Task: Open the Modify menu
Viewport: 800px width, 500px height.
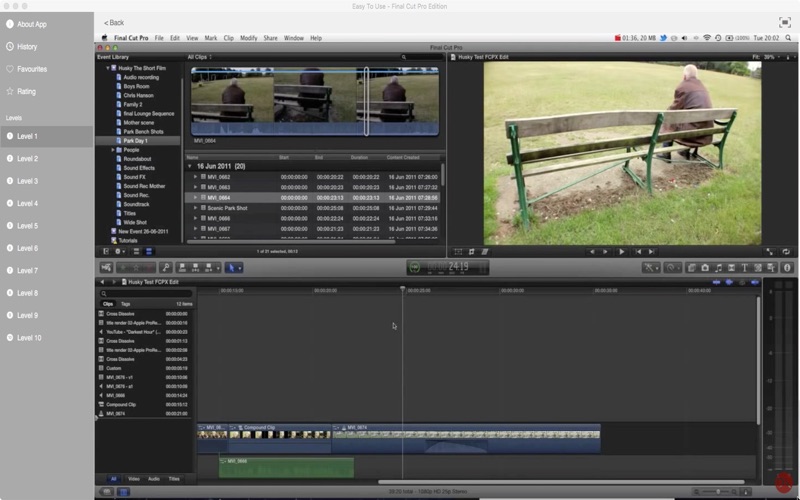Action: coord(248,38)
